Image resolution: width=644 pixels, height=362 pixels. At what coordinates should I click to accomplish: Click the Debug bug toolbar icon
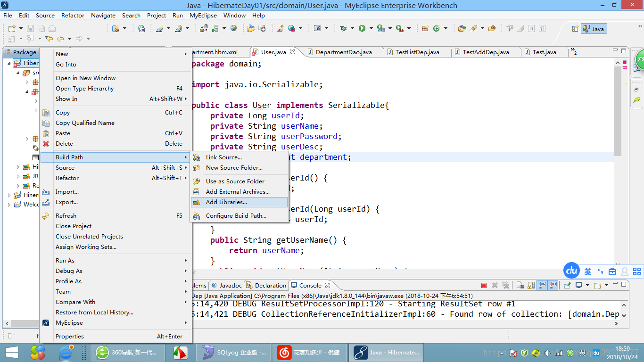pyautogui.click(x=343, y=28)
